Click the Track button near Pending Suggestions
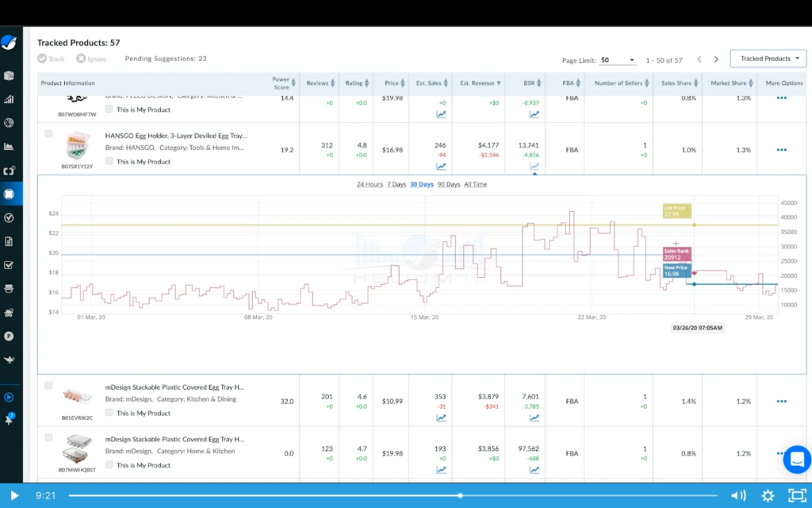The image size is (812, 508). 50,58
